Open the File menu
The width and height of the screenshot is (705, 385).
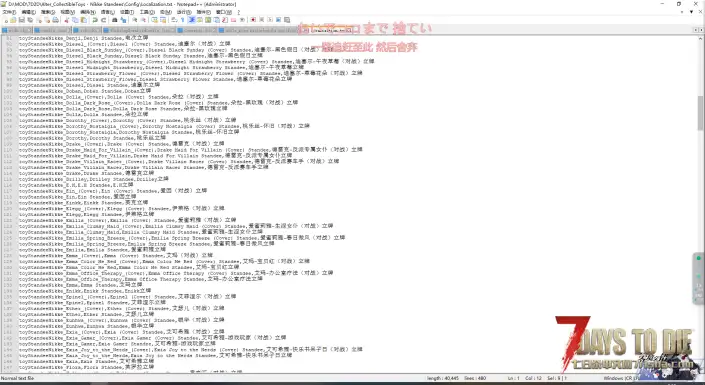pyautogui.click(x=9, y=12)
